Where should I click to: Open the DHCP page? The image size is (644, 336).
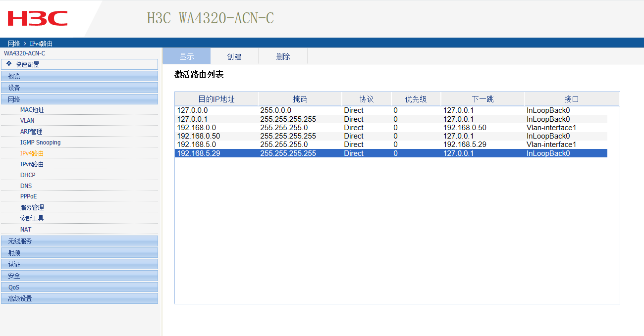coord(28,175)
